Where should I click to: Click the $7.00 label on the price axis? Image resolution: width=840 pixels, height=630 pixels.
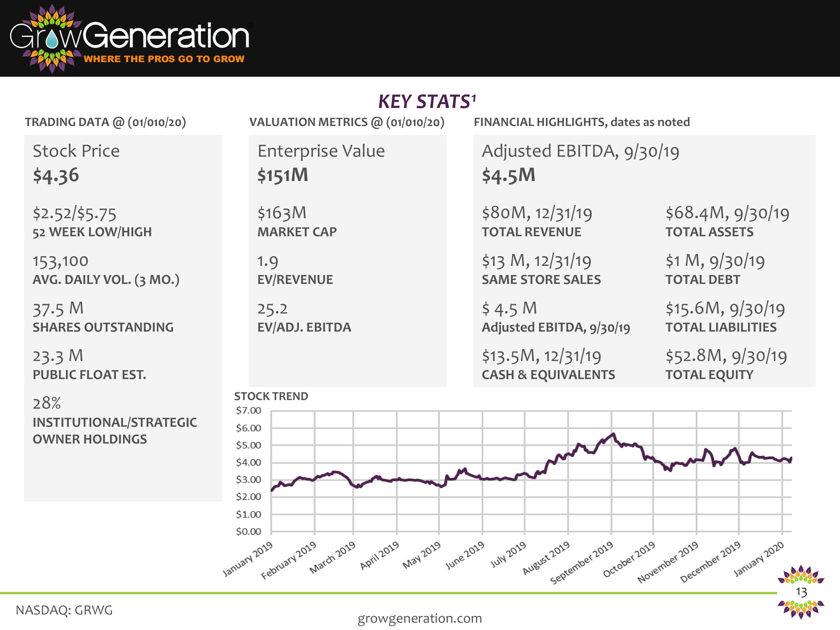pos(248,410)
